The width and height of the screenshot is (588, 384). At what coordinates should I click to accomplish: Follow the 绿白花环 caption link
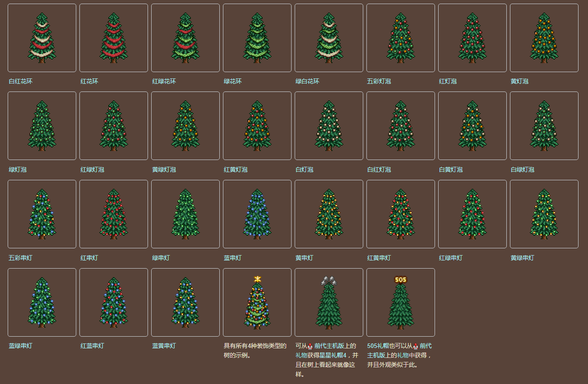pyautogui.click(x=307, y=82)
